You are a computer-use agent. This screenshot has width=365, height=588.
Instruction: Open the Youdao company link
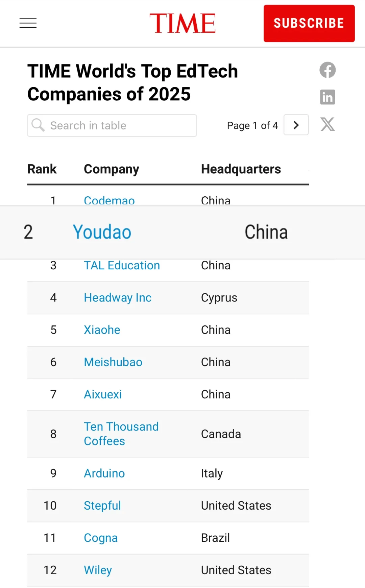(102, 232)
